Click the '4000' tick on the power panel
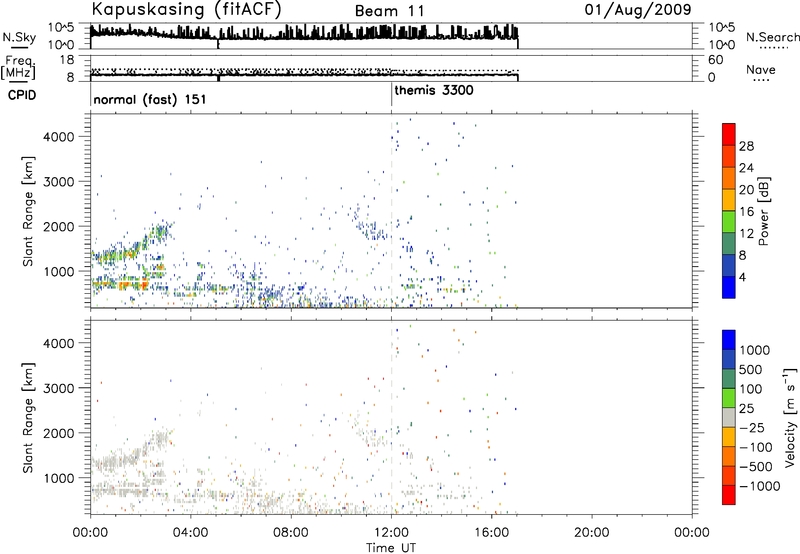 pyautogui.click(x=59, y=137)
